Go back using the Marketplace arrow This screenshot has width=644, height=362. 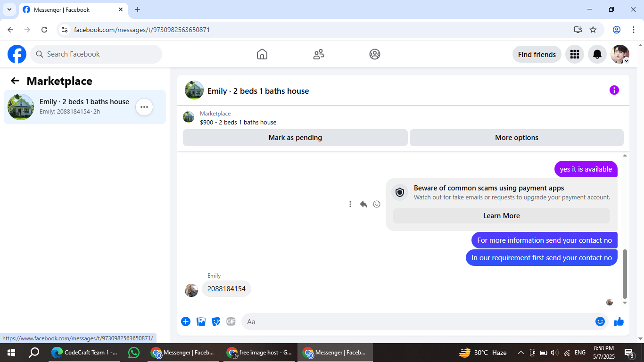[x=15, y=81]
